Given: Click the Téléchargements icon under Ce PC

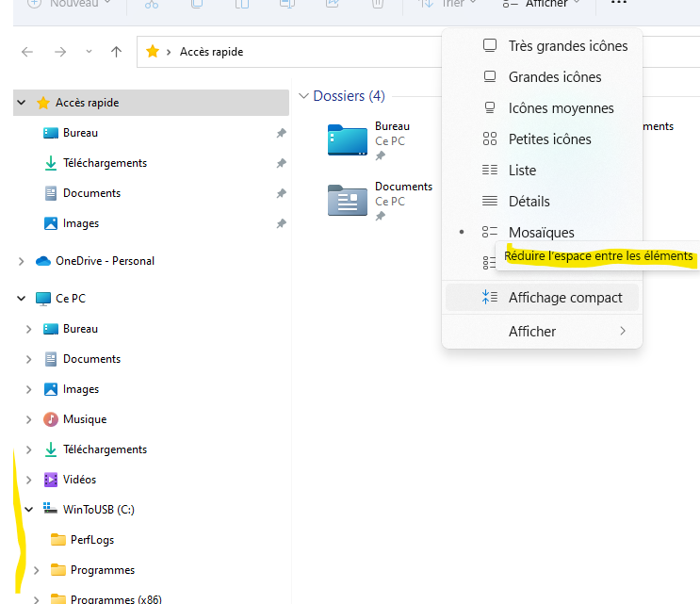Looking at the screenshot, I should 51,449.
